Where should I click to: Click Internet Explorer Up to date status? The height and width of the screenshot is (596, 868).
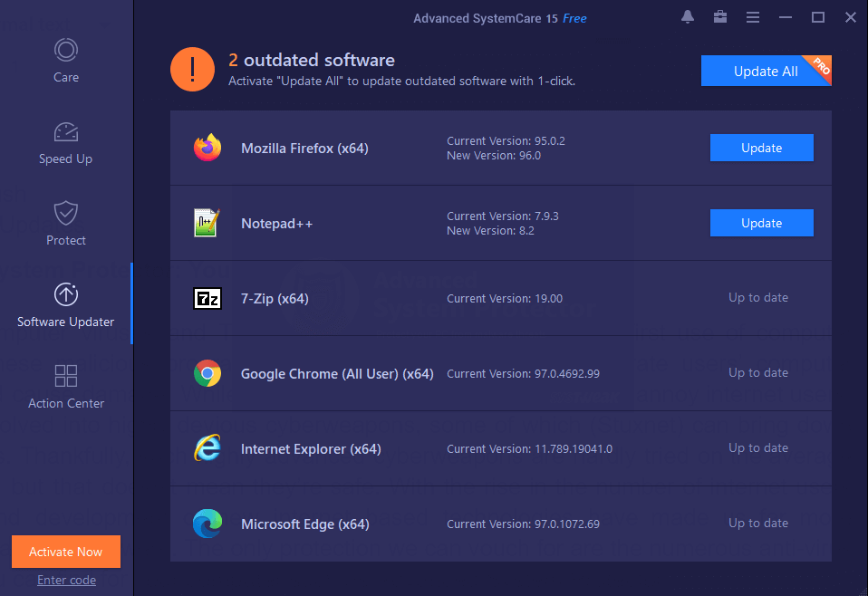point(758,448)
